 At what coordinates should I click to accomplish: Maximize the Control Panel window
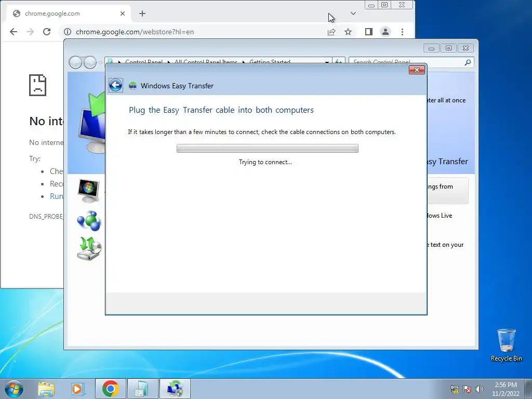click(448, 48)
